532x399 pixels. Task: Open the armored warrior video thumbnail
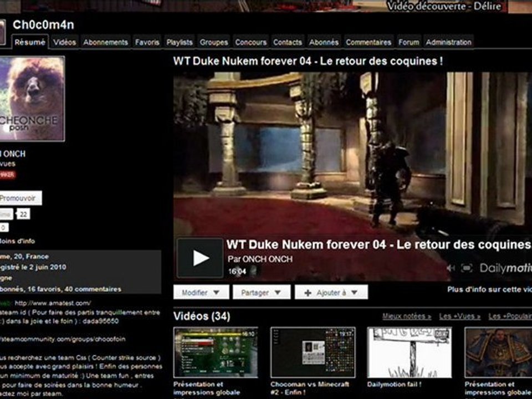click(x=498, y=352)
